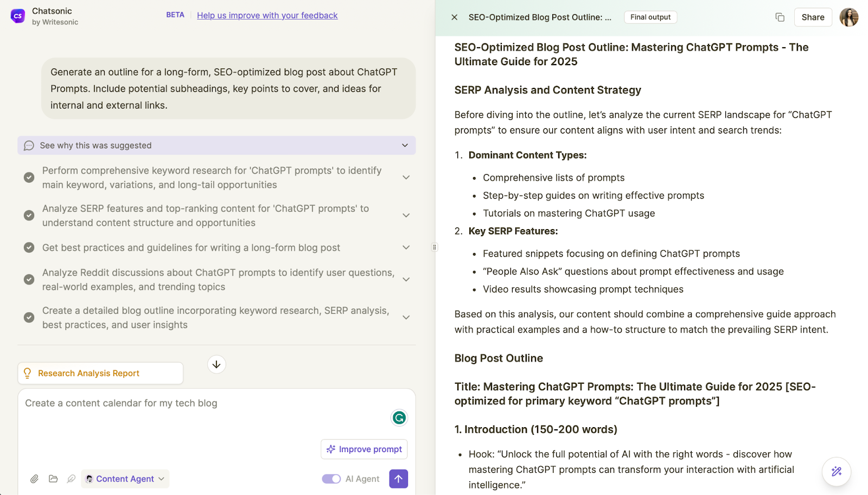Send the prompt with purple arrow
Screen dimensions: 868x495
pos(399,479)
